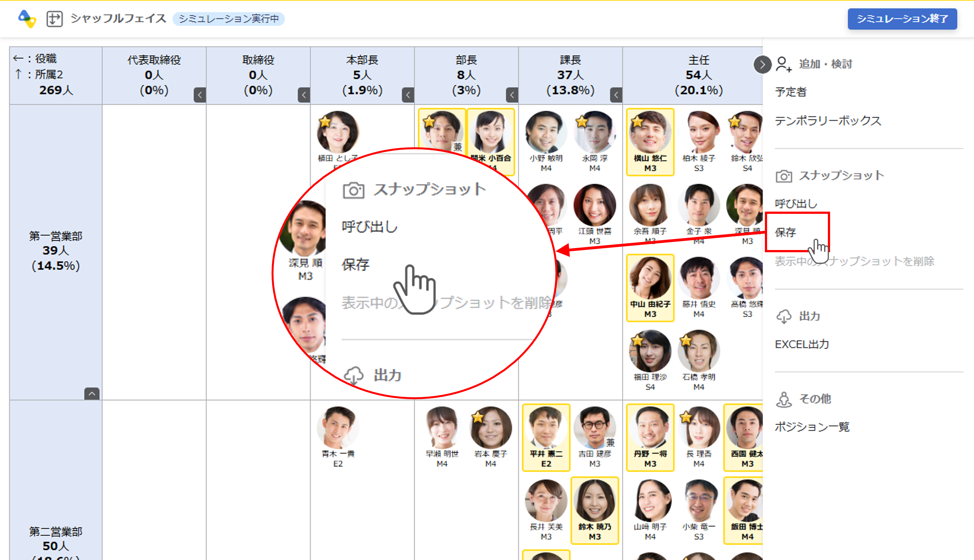Image resolution: width=974 pixels, height=560 pixels.
Task: Select 早瀬 明世's face photo
Action: click(x=442, y=428)
